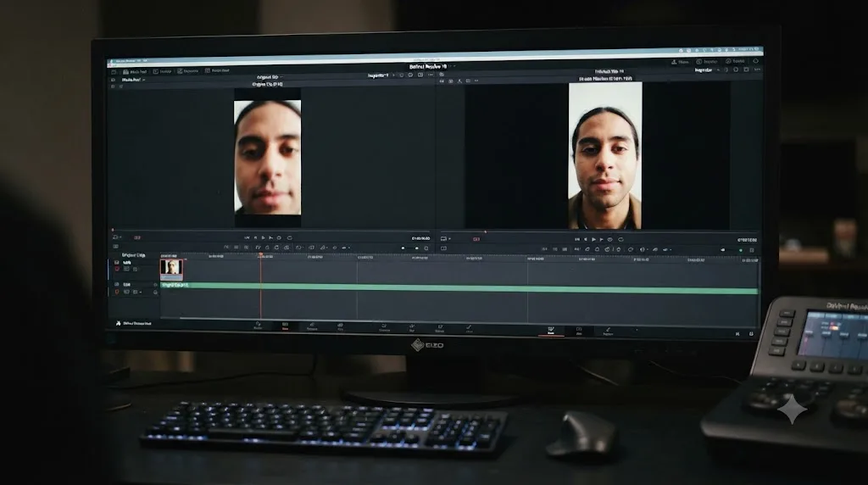
Task: Jump to clip start in left viewer
Action: [x=247, y=237]
